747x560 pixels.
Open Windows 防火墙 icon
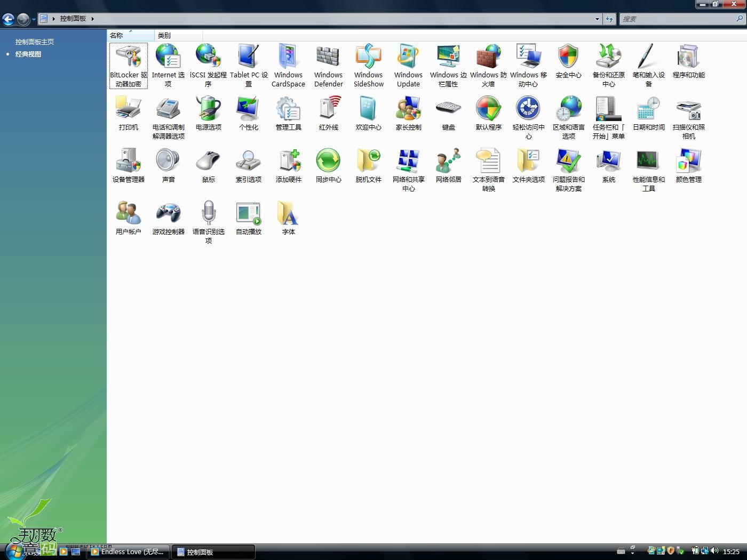pyautogui.click(x=489, y=57)
